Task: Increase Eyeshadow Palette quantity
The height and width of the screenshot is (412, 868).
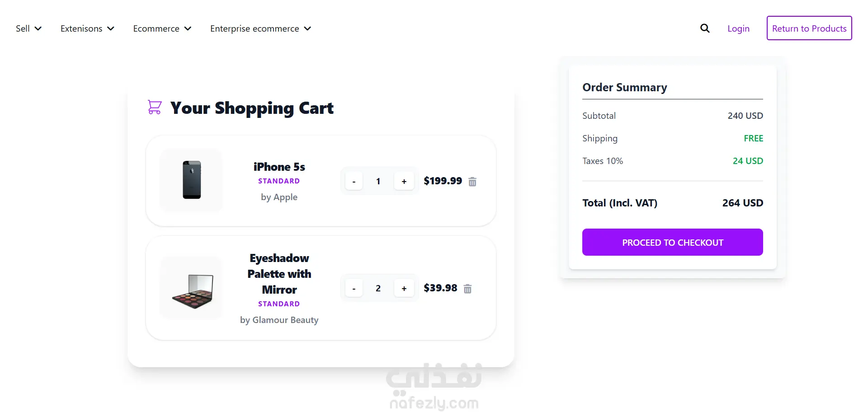Action: coord(404,289)
